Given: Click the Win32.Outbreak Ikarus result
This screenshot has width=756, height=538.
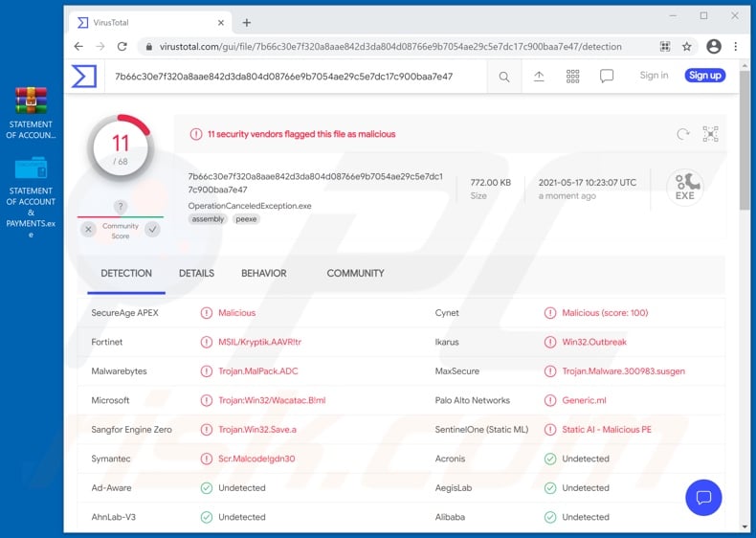Looking at the screenshot, I should click(594, 342).
